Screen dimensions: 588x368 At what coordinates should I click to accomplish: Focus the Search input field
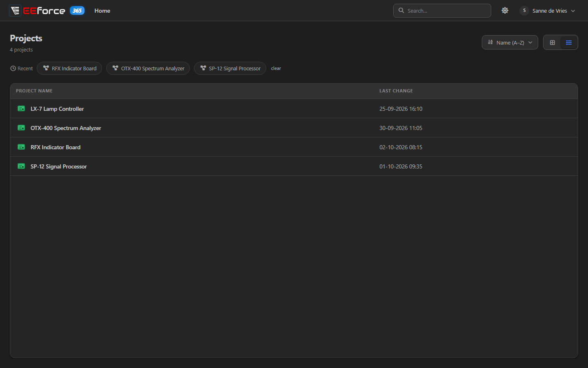tap(442, 11)
